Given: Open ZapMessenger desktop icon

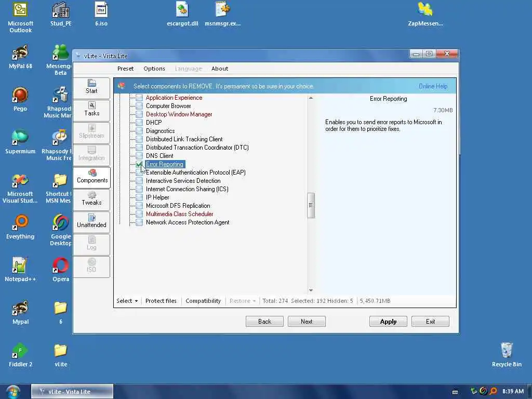Looking at the screenshot, I should 425,14.
